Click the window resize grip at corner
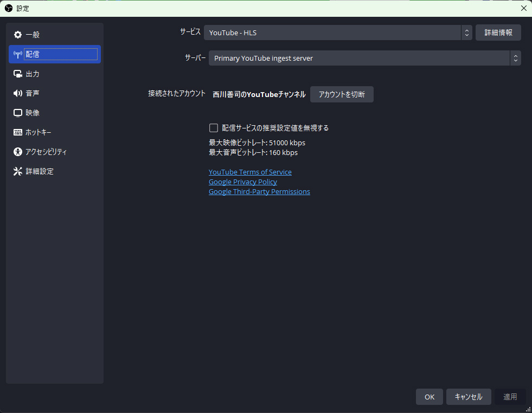The image size is (532, 413). [528, 409]
